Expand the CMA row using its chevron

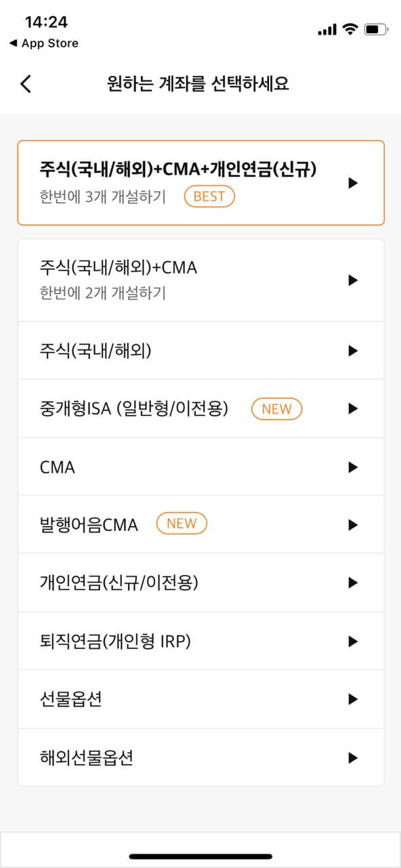352,466
